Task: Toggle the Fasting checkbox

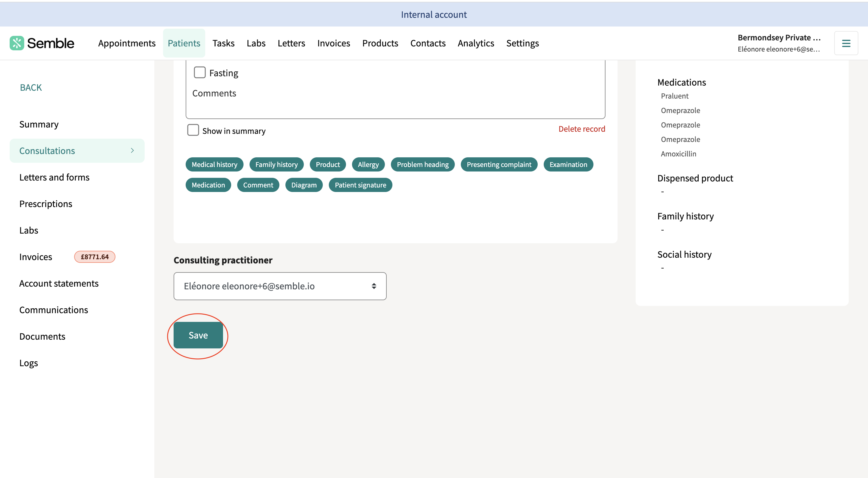Action: click(x=200, y=72)
